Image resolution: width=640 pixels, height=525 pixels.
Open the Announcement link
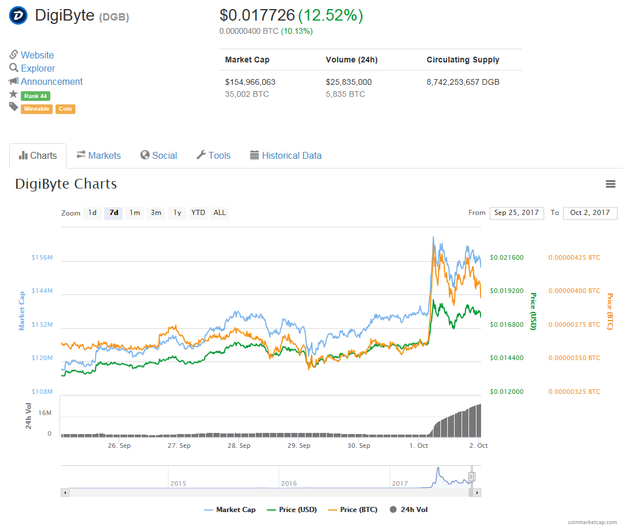tap(51, 82)
